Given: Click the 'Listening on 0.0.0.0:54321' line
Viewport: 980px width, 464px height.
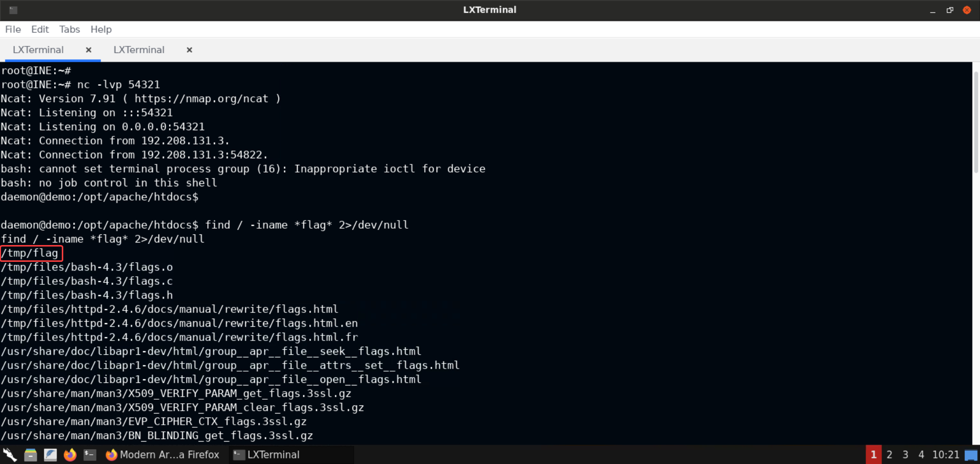Looking at the screenshot, I should pos(103,127).
